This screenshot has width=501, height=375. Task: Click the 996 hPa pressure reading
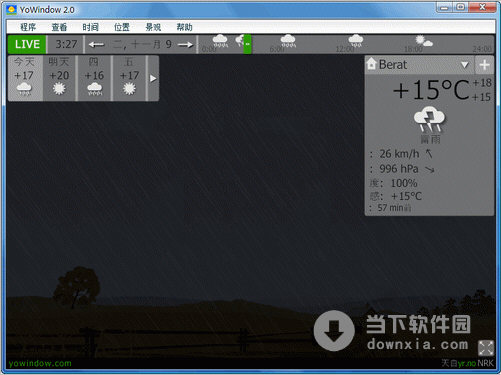click(399, 169)
